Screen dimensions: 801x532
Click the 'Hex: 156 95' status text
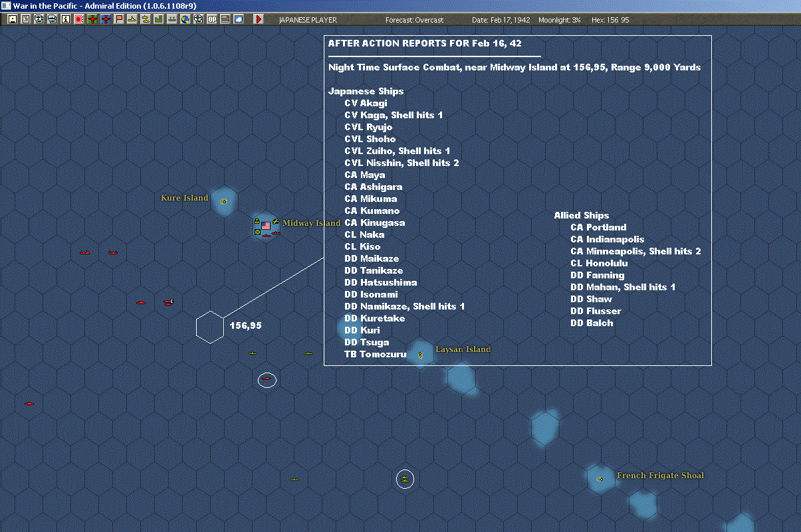click(610, 20)
